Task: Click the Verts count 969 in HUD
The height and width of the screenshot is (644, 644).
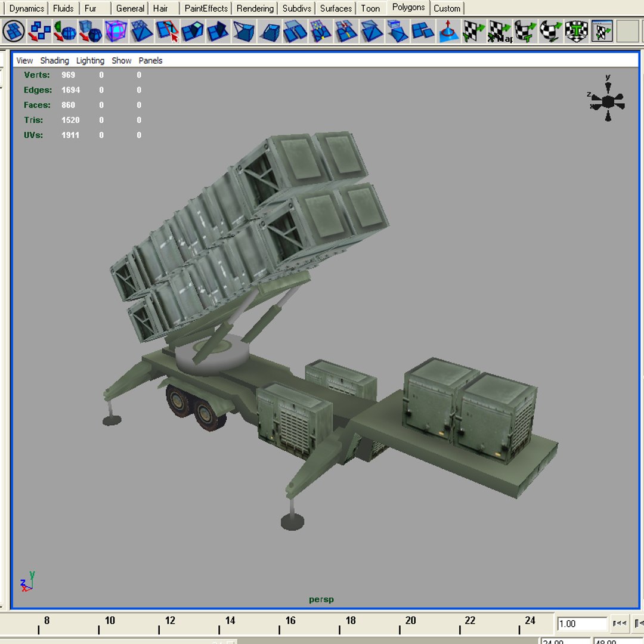Action: coord(68,75)
